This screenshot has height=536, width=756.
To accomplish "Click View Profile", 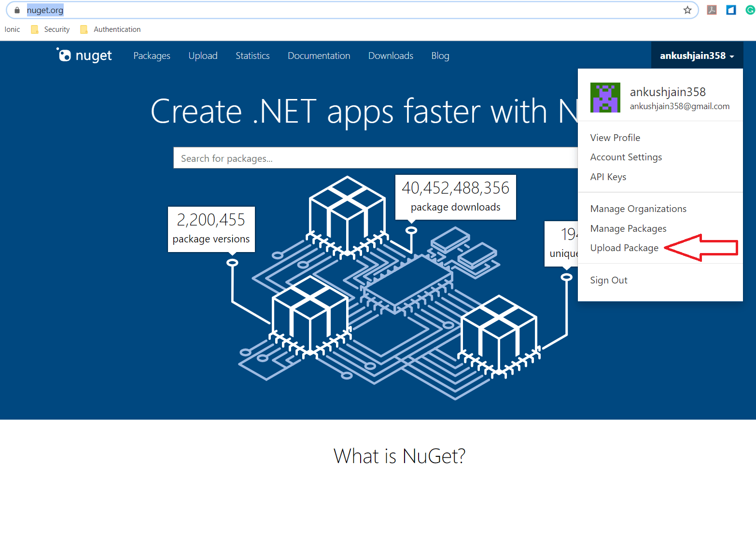I will pyautogui.click(x=615, y=137).
